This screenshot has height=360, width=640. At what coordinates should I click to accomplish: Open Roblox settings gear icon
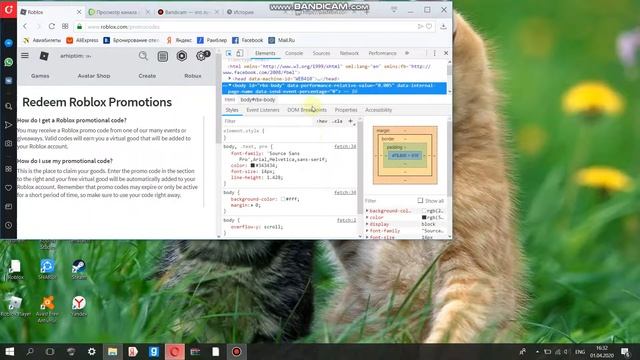(201, 56)
